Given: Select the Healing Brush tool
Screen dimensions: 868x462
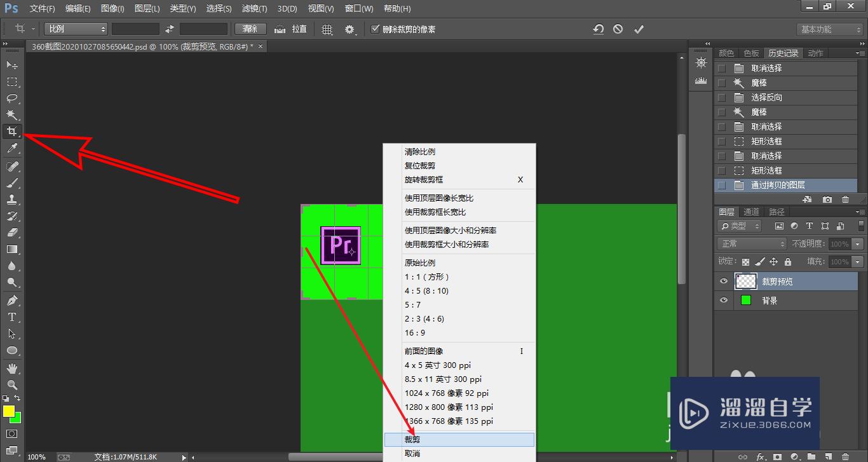Looking at the screenshot, I should (12, 166).
